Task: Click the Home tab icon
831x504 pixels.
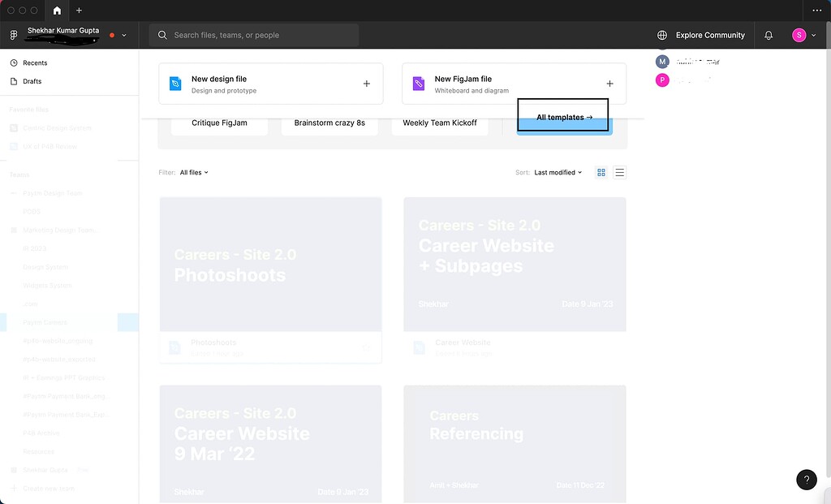Action: coord(57,11)
